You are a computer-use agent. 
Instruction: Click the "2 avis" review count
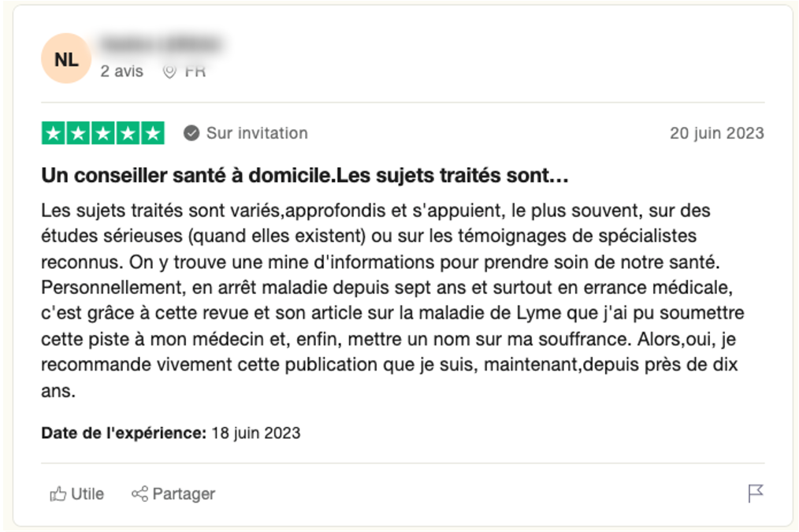(x=122, y=72)
